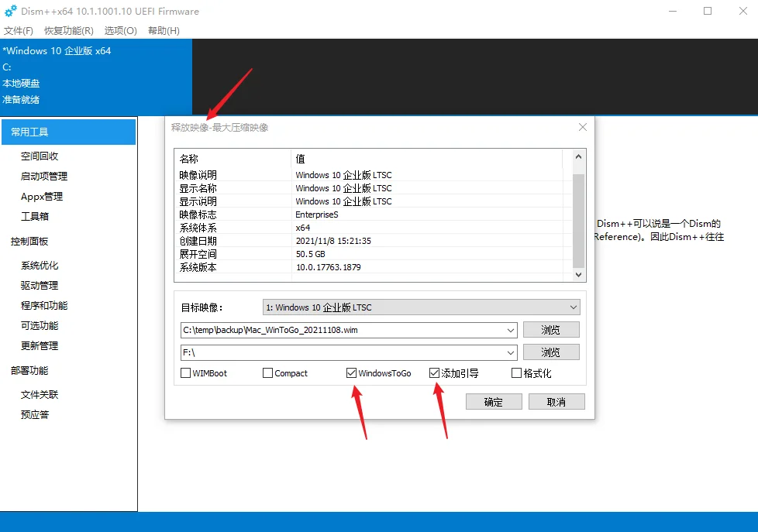Screen dimensions: 758x532
Task: Click the 名称 column header
Action: pos(233,159)
